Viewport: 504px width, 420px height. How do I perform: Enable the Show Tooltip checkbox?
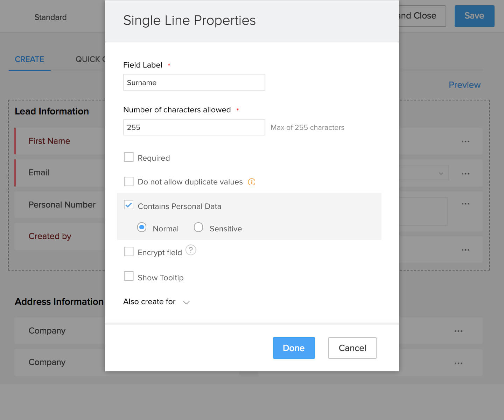pyautogui.click(x=129, y=276)
